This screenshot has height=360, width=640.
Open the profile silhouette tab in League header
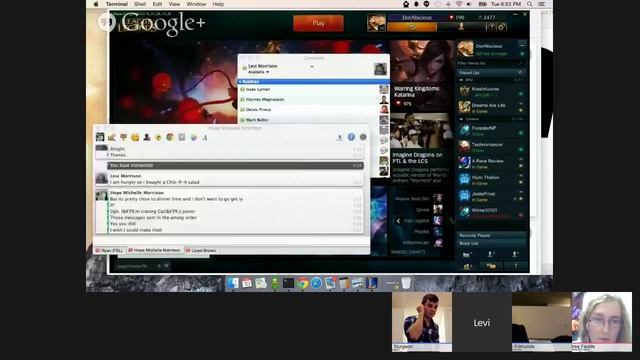461,27
